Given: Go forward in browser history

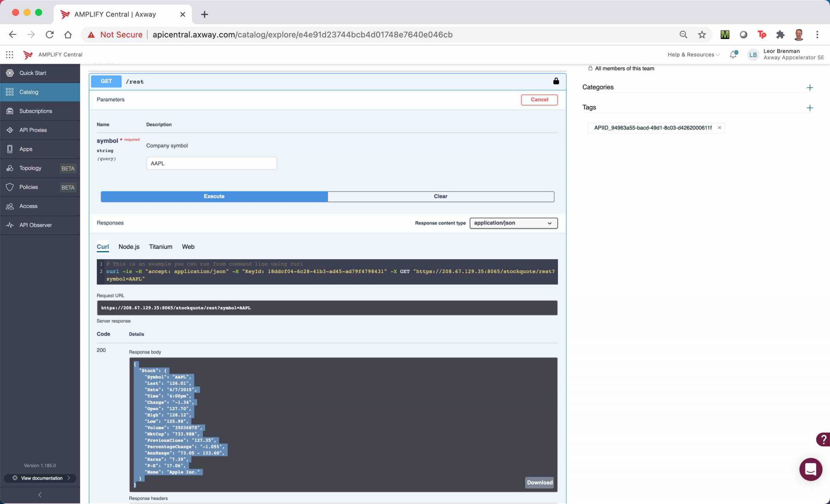Looking at the screenshot, I should pyautogui.click(x=31, y=34).
